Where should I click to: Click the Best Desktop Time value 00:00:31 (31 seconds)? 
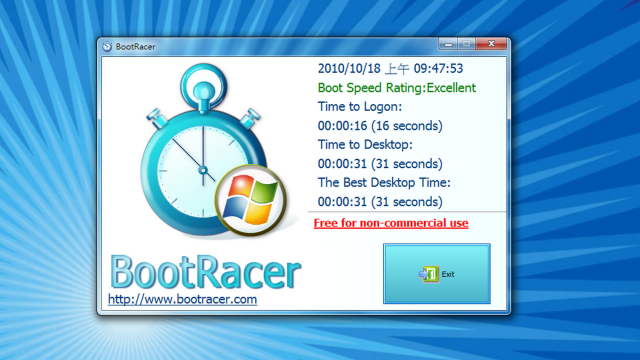tap(380, 202)
